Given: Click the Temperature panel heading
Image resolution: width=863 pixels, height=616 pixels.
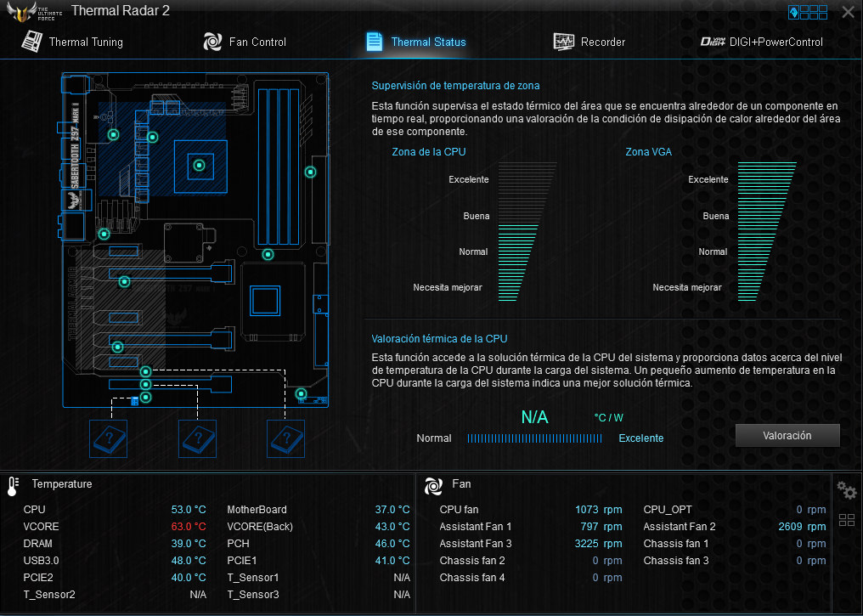Looking at the screenshot, I should pos(62,484).
